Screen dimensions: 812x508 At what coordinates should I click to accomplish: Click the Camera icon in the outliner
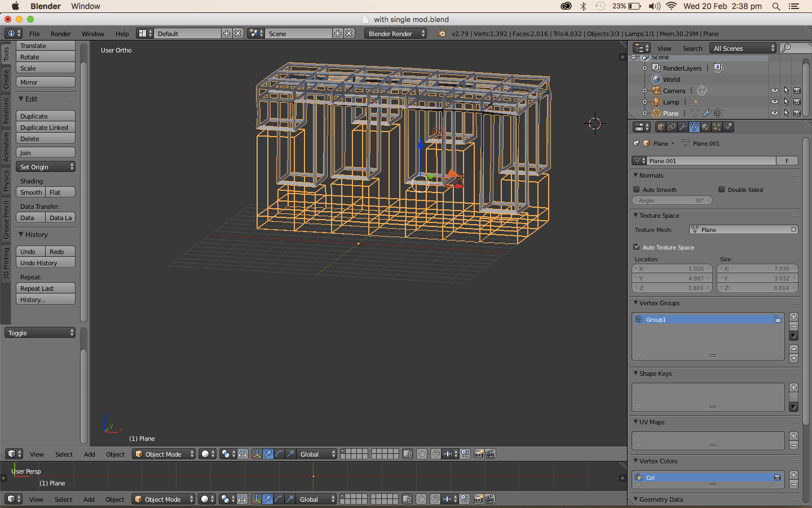coord(656,90)
